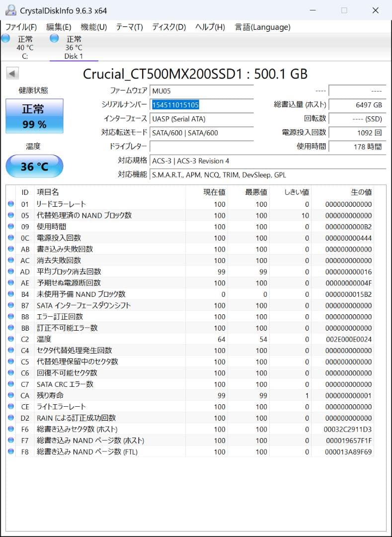Open the 言語(Language) menu

point(263,27)
